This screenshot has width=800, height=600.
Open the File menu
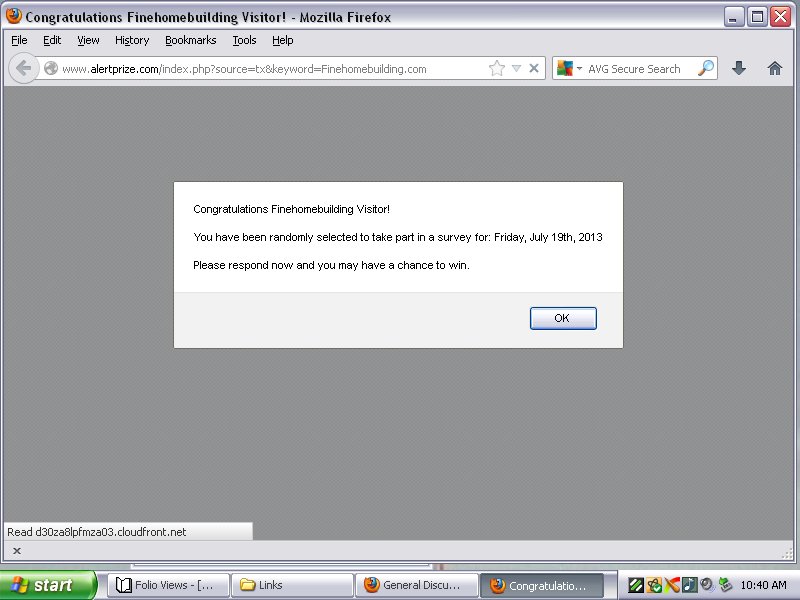click(x=19, y=40)
